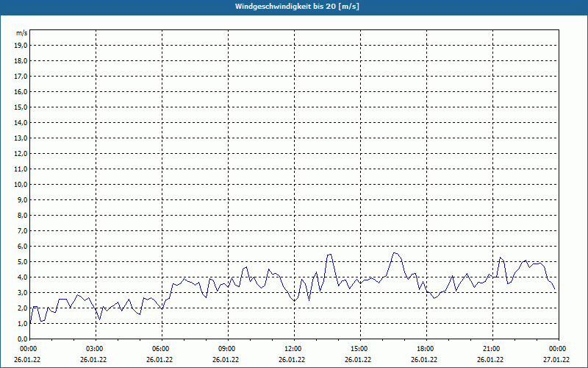Select the 2,0 y-axis value
588x368 pixels.
(x=22, y=308)
